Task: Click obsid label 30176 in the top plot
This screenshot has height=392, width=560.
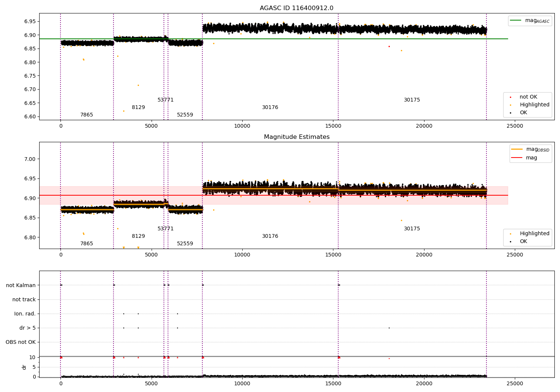Action: pyautogui.click(x=270, y=108)
